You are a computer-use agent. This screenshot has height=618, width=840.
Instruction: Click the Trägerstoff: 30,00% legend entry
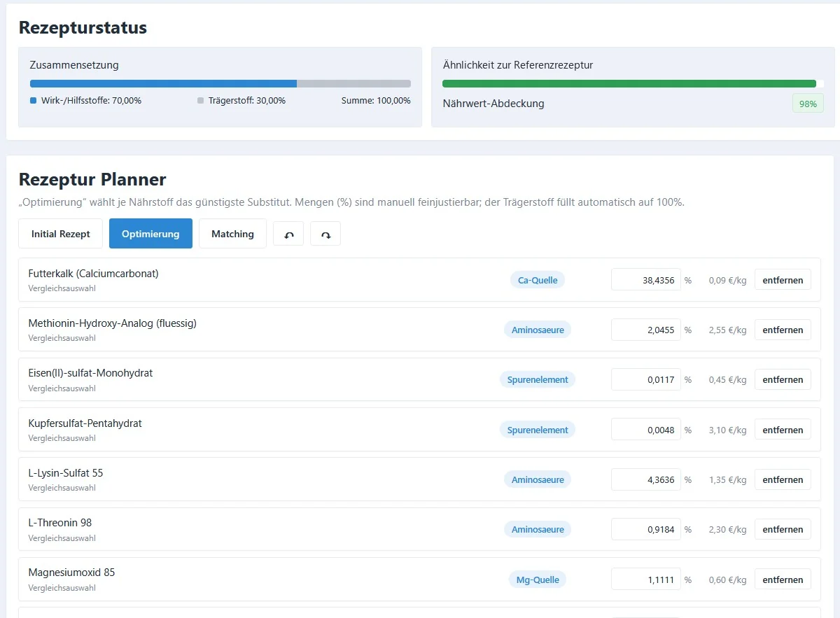pyautogui.click(x=241, y=100)
